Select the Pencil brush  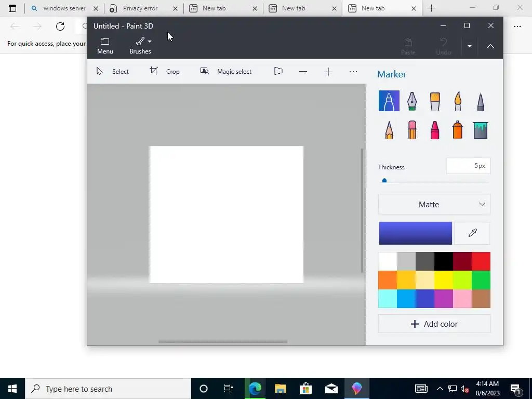pyautogui.click(x=389, y=130)
